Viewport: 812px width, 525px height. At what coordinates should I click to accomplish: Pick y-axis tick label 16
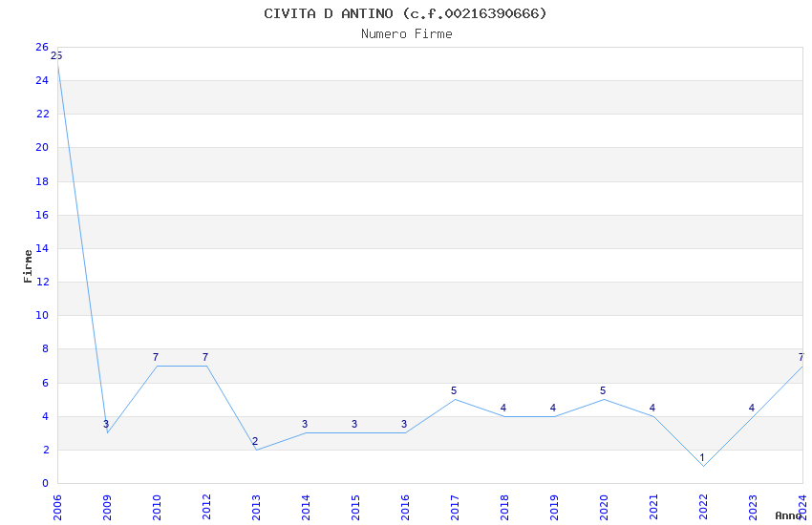42,215
